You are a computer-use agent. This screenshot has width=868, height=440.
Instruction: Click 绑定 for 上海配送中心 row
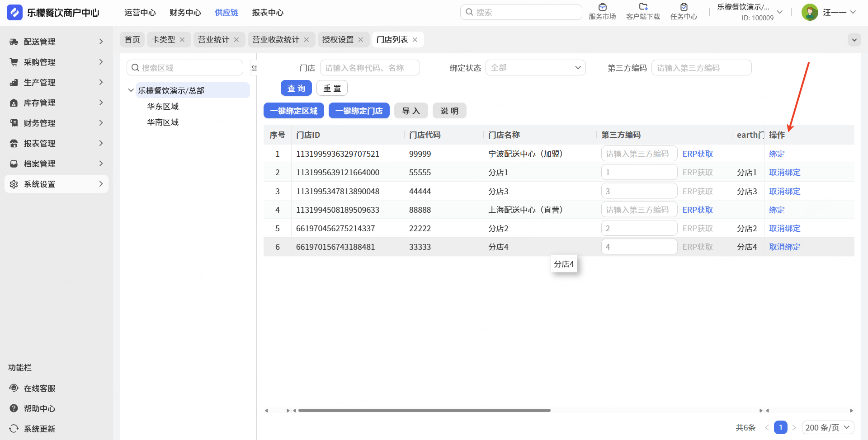point(777,210)
